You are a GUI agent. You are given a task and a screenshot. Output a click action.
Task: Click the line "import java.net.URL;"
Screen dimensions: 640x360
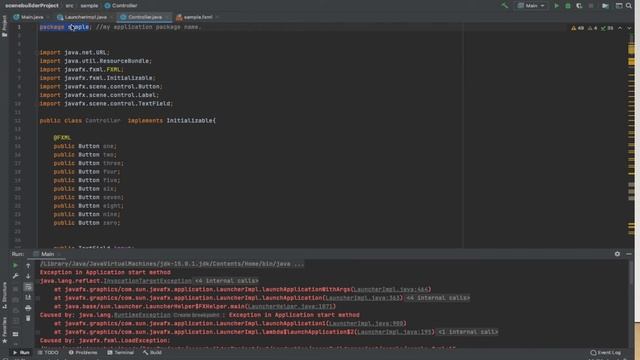[x=75, y=52]
